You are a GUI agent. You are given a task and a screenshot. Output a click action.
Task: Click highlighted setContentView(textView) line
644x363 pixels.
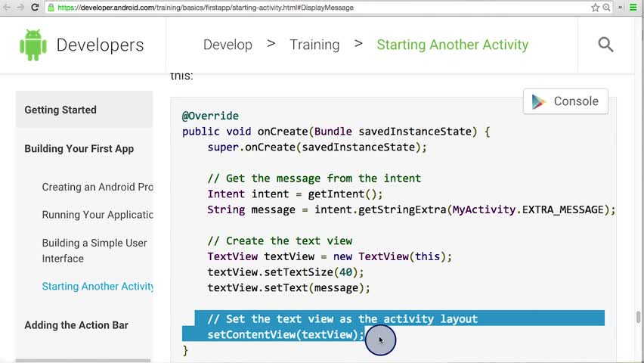click(286, 334)
